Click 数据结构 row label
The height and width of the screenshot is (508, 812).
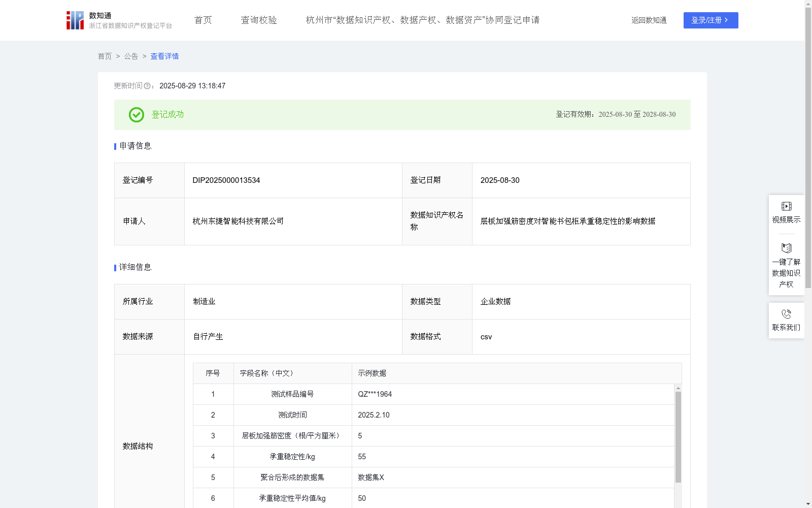click(138, 447)
